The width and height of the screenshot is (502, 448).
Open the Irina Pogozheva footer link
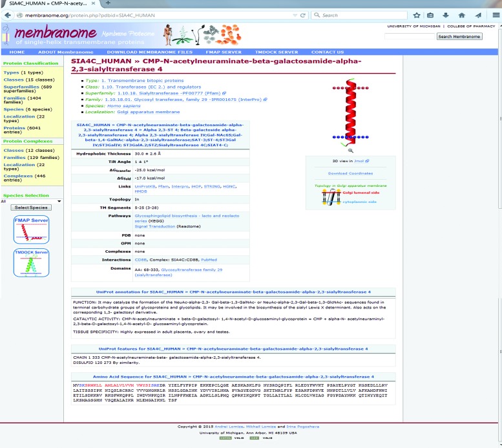pyautogui.click(x=302, y=427)
